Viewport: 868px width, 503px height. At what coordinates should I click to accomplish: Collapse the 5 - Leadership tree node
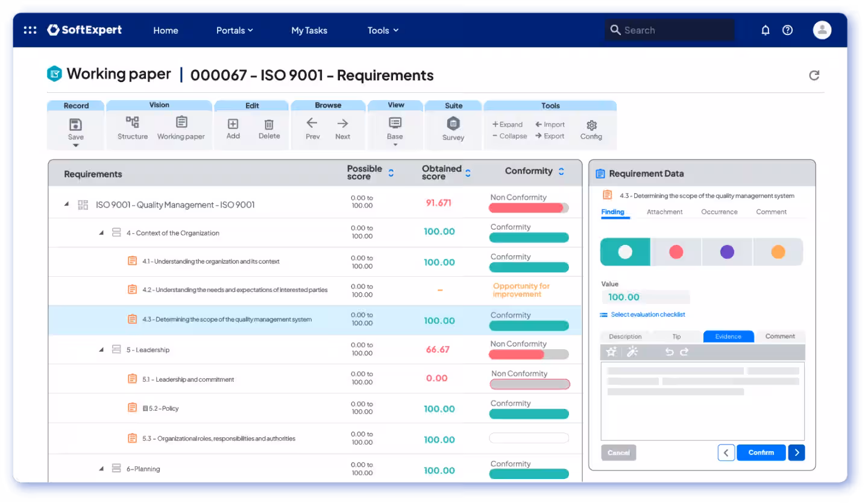pos(102,350)
